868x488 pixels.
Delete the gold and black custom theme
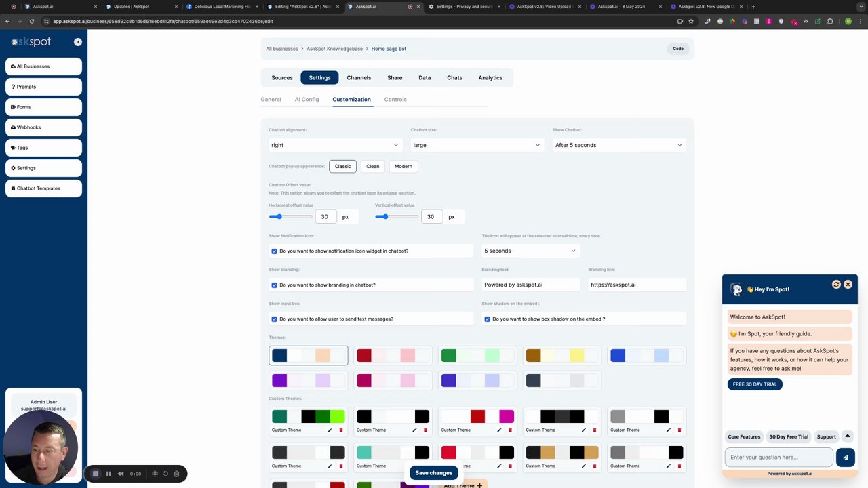pyautogui.click(x=595, y=466)
